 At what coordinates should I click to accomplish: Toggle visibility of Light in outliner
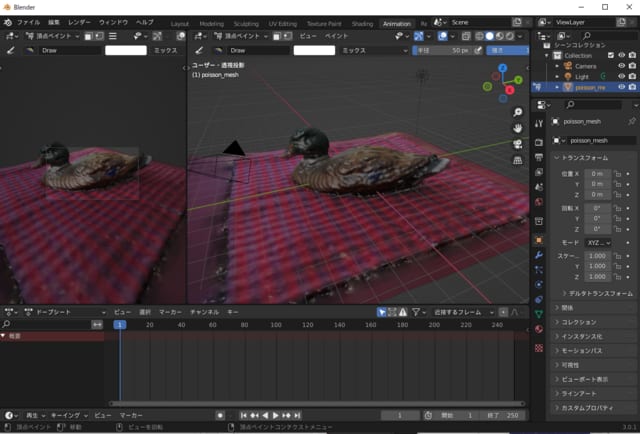click(x=621, y=76)
